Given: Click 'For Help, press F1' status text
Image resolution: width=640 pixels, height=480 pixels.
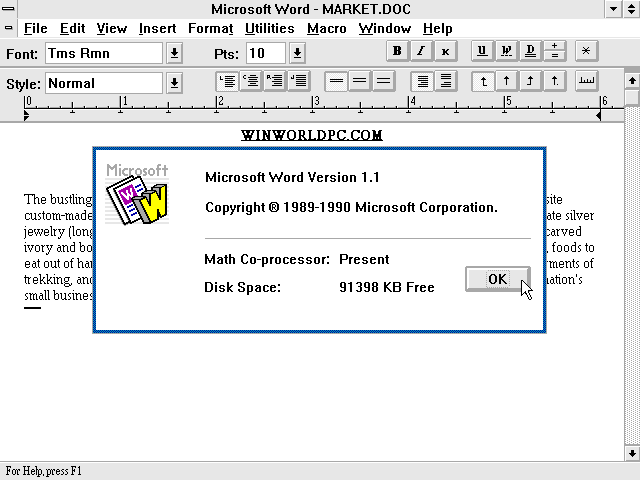Looking at the screenshot, I should coord(44,471).
